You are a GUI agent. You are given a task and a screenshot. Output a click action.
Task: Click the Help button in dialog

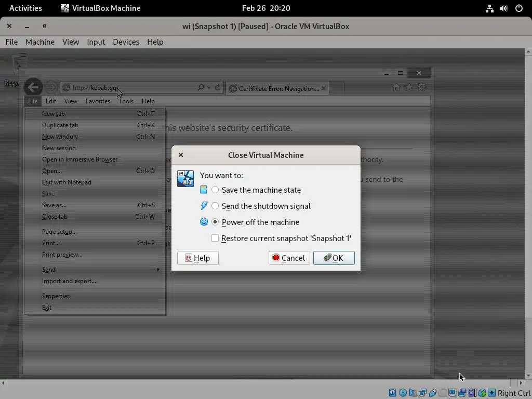point(198,258)
